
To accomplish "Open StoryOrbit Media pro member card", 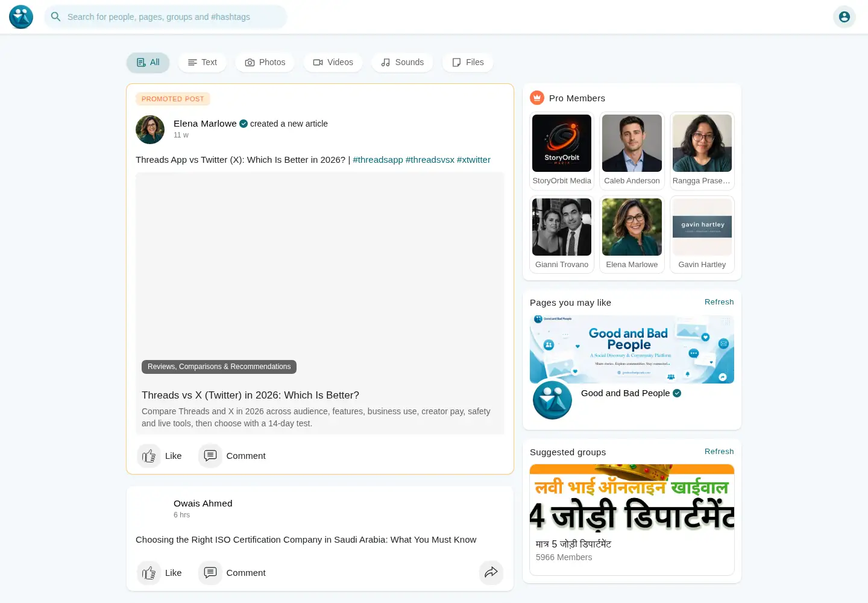I will (x=562, y=151).
